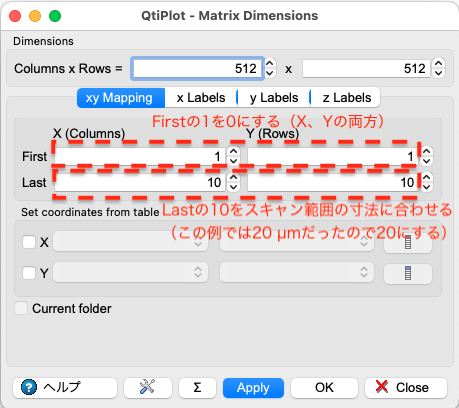
Task: Enable the Y coordinates checkbox
Action: [x=29, y=273]
